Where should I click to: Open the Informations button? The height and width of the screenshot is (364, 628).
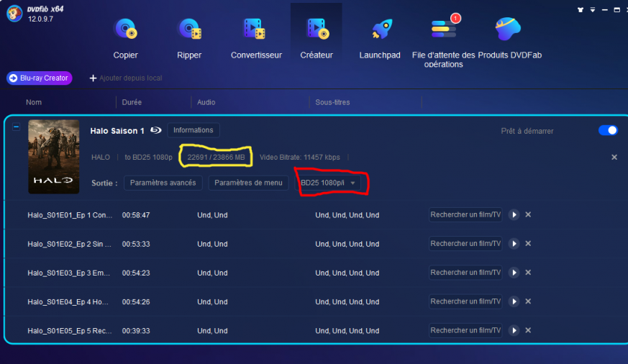pos(194,130)
